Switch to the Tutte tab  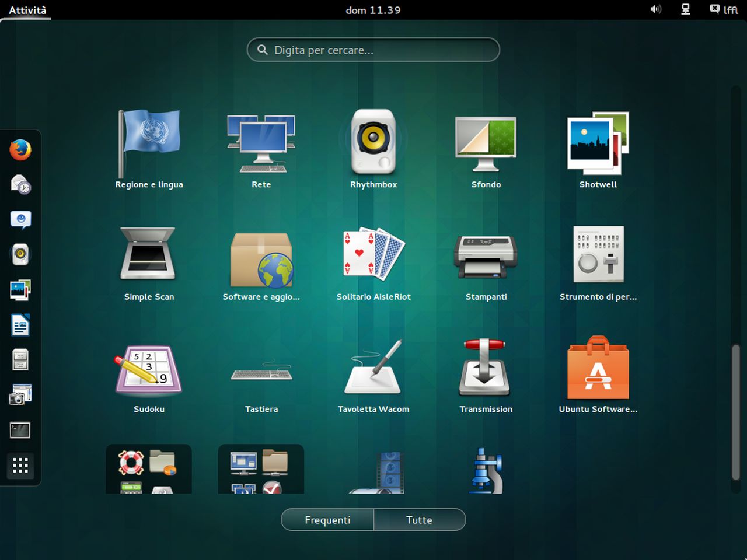[x=420, y=520]
